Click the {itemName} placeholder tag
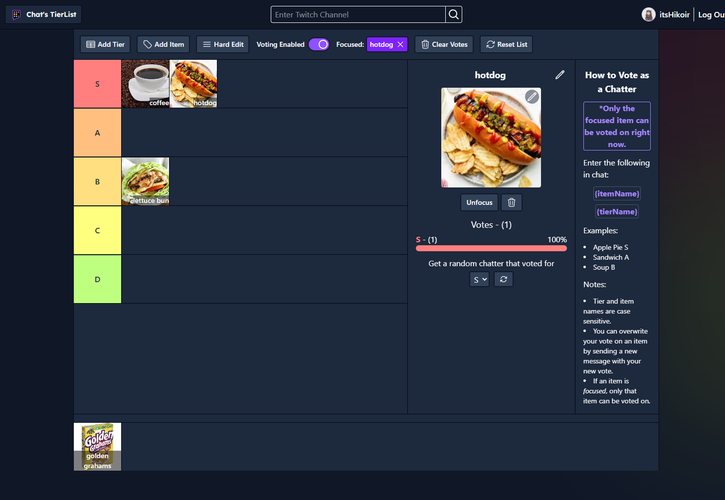This screenshot has width=725, height=500. [x=617, y=194]
